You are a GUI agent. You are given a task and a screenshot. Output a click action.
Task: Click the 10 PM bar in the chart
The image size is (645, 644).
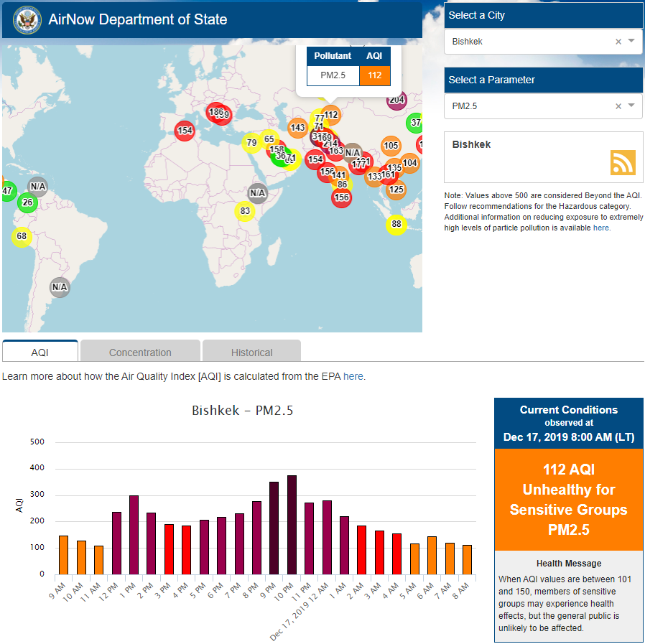[292, 524]
